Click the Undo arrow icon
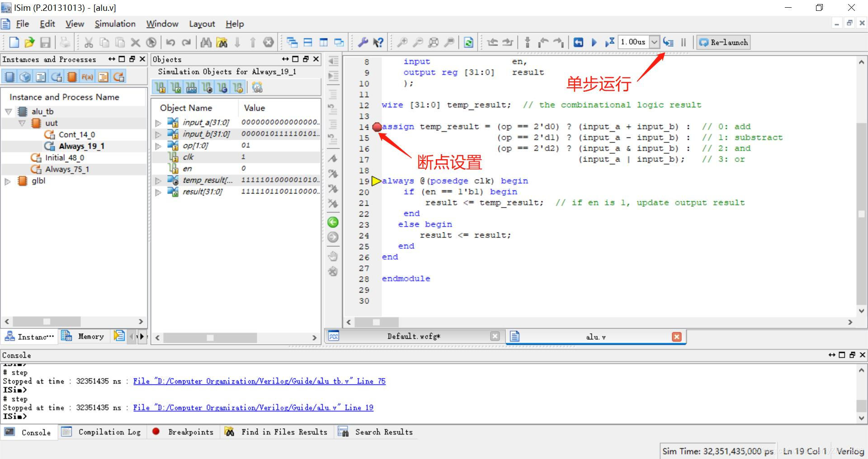This screenshot has width=868, height=459. click(x=170, y=43)
